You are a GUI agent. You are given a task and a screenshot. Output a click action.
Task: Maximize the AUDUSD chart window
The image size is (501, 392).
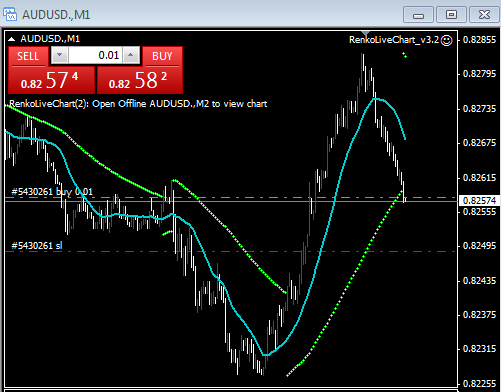pos(451,15)
